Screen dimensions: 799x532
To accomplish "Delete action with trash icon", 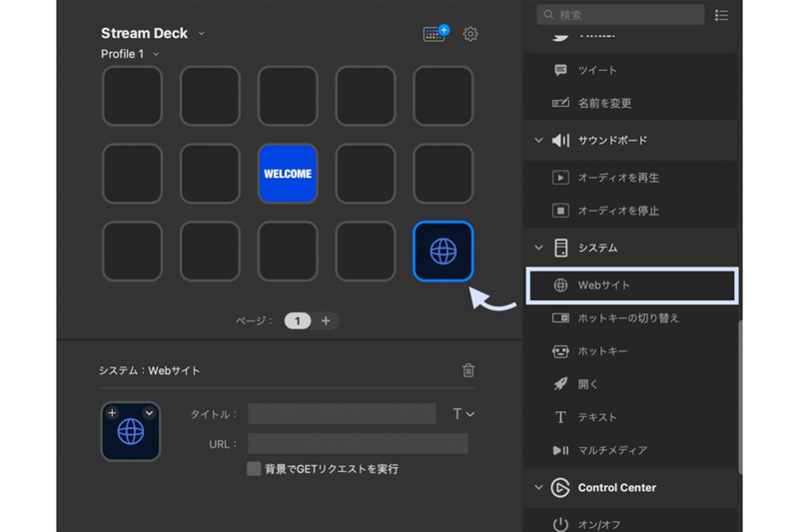I will [x=468, y=370].
